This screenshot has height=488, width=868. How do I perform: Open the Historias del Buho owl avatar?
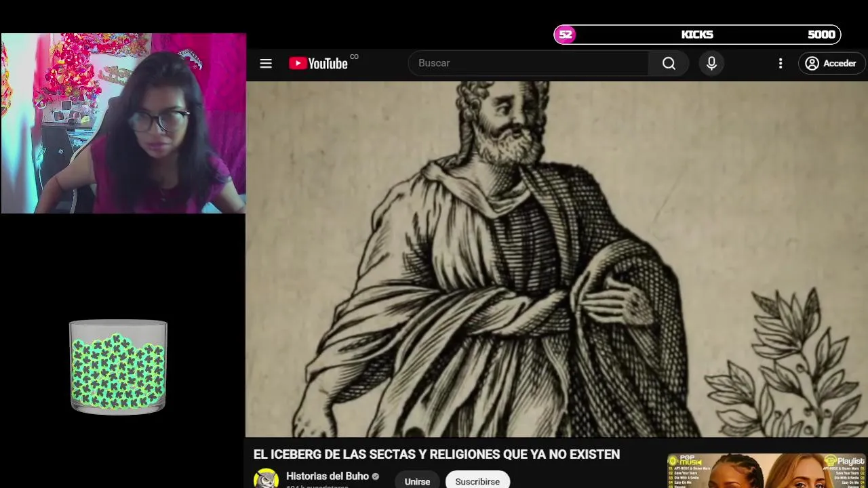[266, 479]
